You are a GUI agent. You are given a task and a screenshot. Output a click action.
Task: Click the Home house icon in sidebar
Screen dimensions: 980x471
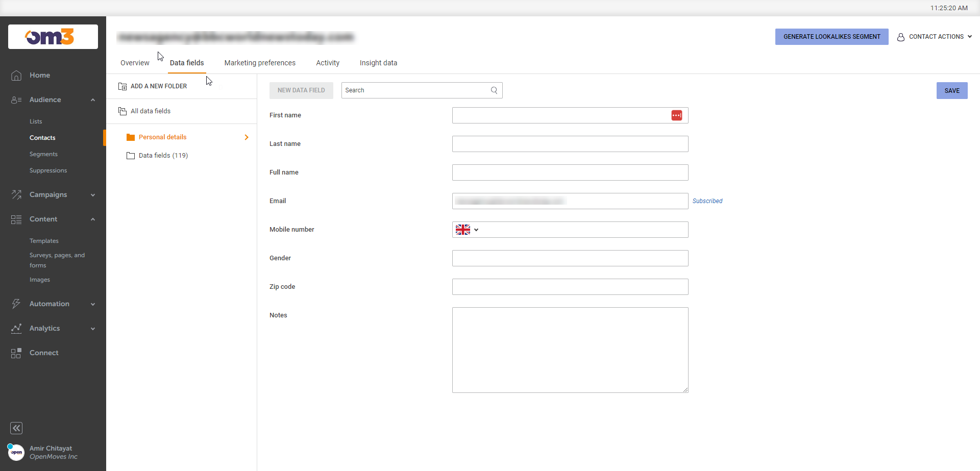[16, 76]
